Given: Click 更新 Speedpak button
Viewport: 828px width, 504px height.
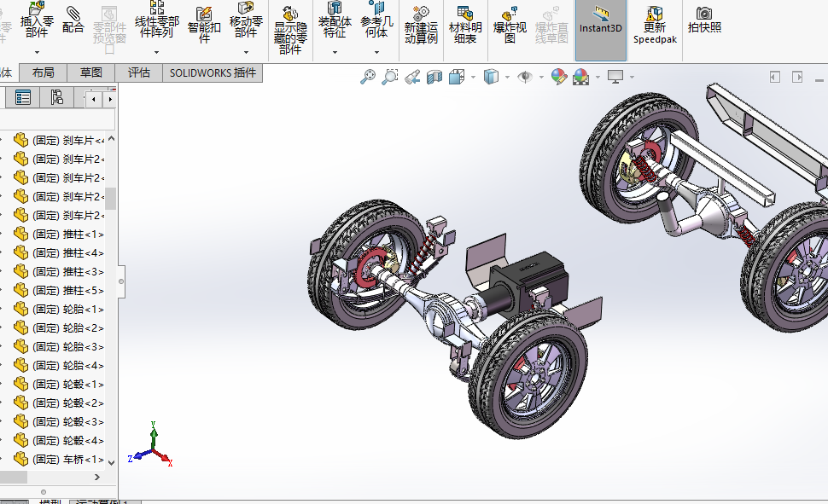Looking at the screenshot, I should [655, 25].
